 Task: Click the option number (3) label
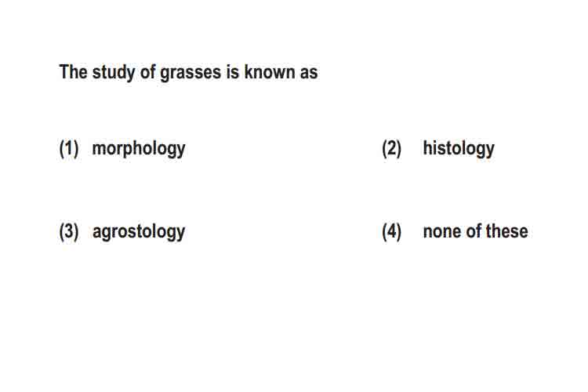(x=69, y=232)
